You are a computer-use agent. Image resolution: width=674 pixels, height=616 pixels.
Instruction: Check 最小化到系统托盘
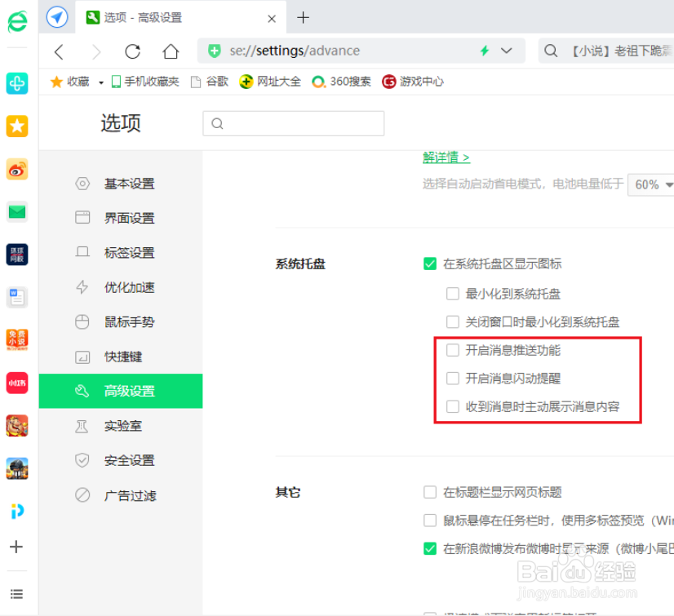pyautogui.click(x=453, y=294)
